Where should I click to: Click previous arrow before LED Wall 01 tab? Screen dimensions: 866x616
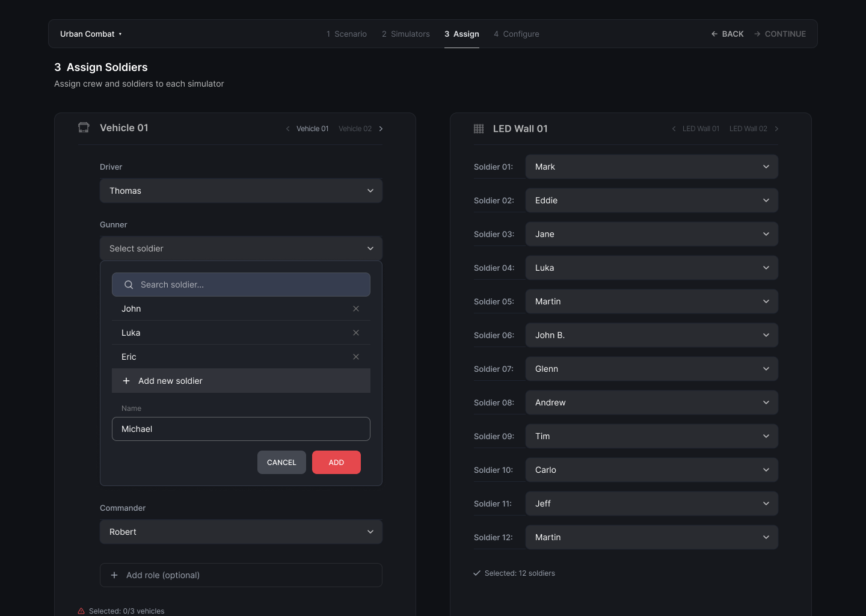(x=674, y=129)
